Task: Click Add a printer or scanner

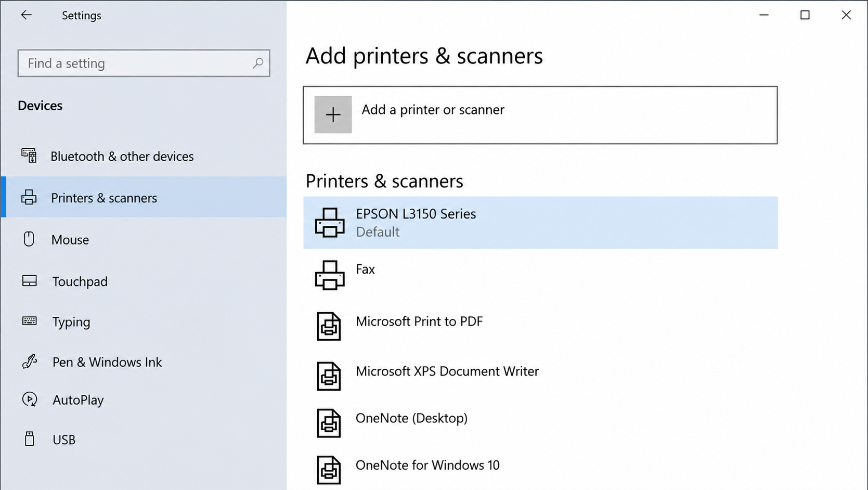Action: (x=540, y=115)
